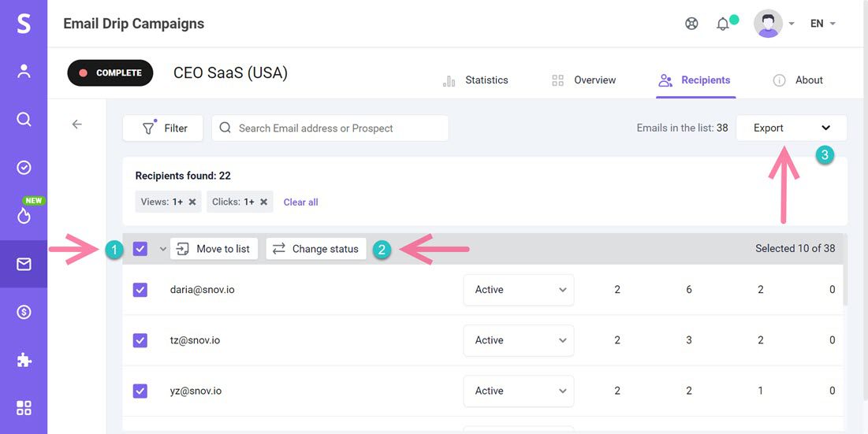Switch to the Statistics tab
The width and height of the screenshot is (868, 434).
tap(475, 80)
